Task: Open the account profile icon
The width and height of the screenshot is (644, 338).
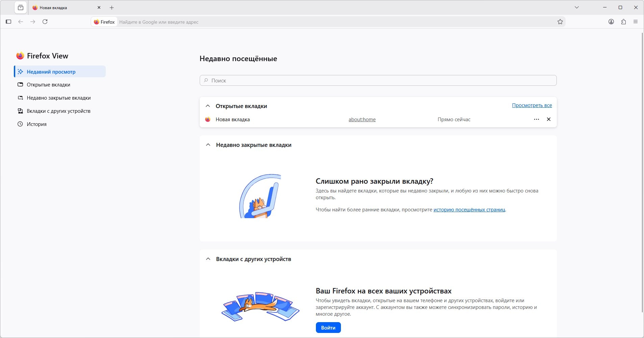Action: tap(611, 22)
